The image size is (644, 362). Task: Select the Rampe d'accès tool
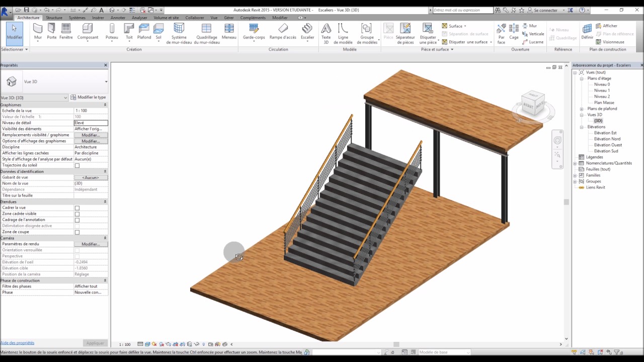283,32
